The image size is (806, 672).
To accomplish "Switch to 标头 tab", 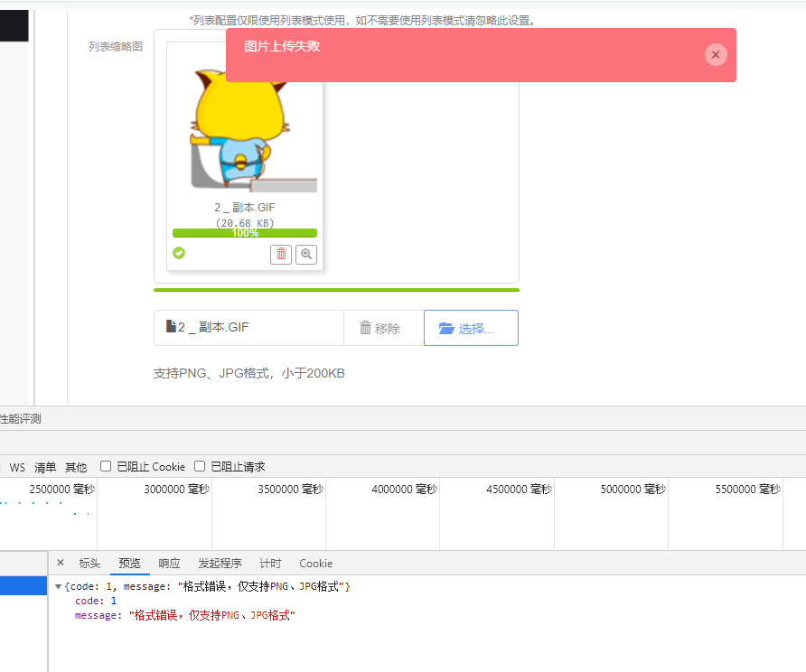I will (89, 564).
